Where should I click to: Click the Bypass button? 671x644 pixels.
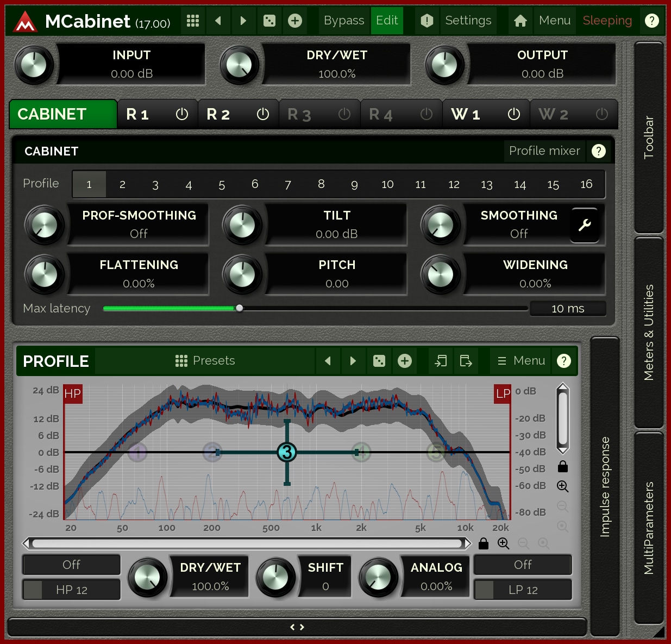coord(343,21)
